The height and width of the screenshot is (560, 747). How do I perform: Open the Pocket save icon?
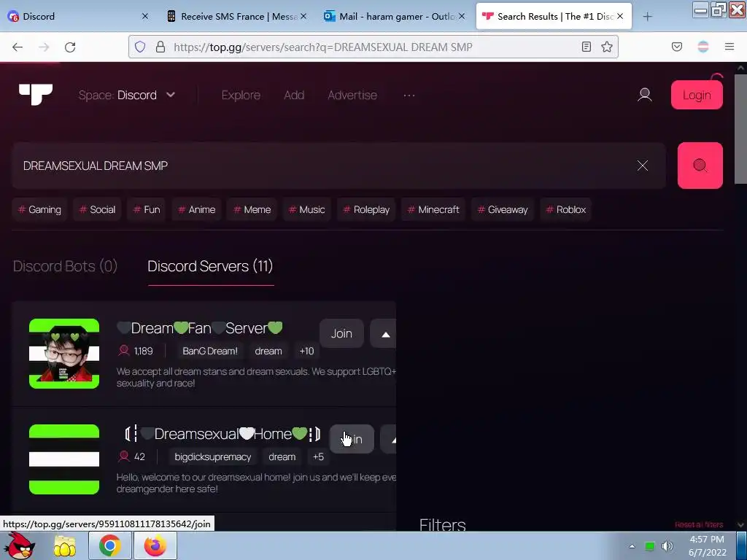[676, 47]
